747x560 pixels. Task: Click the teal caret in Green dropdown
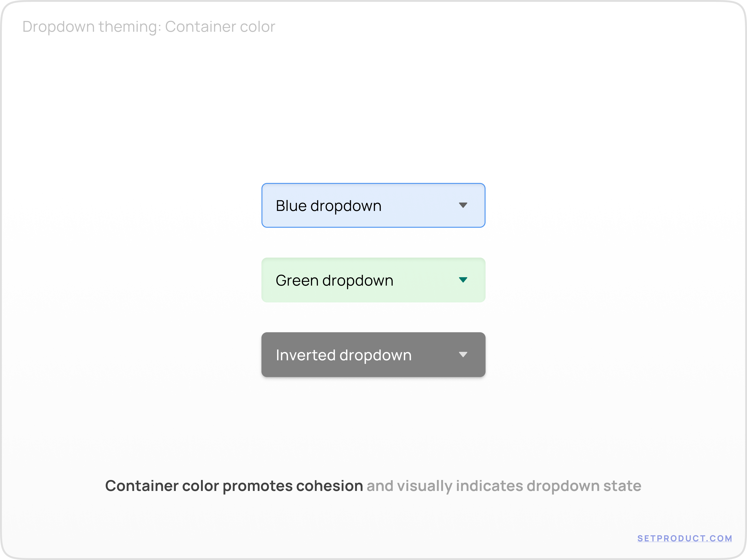tap(463, 280)
